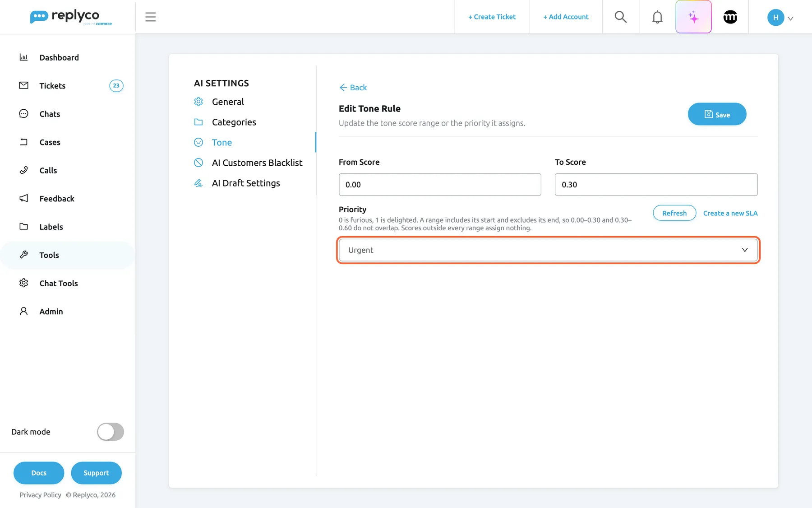Viewport: 812px width, 508px height.
Task: Follow the Create a new SLA link
Action: click(730, 213)
